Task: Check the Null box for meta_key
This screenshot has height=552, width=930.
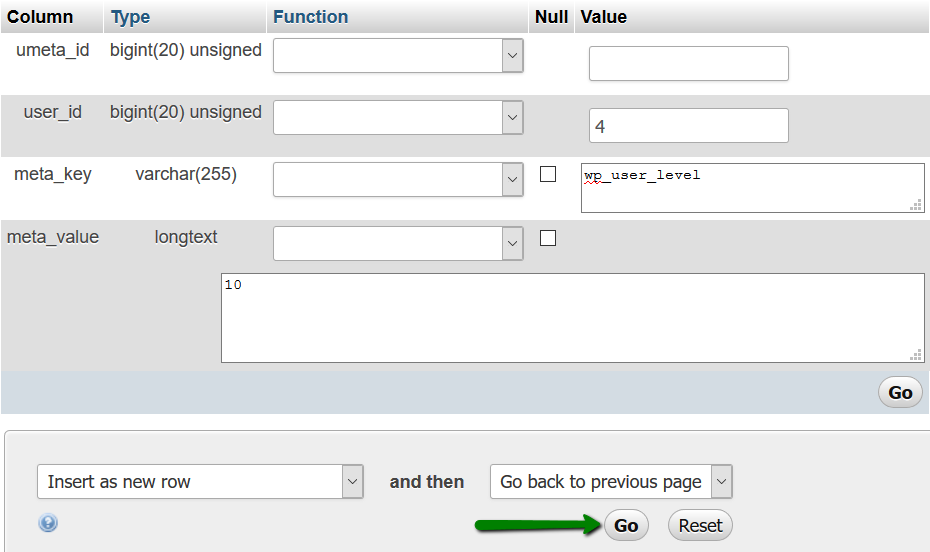Action: pyautogui.click(x=548, y=174)
